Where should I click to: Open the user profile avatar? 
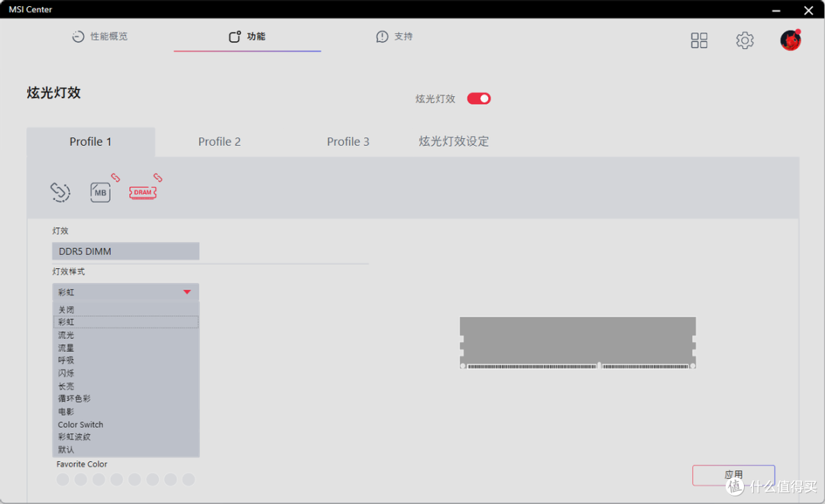click(x=791, y=40)
